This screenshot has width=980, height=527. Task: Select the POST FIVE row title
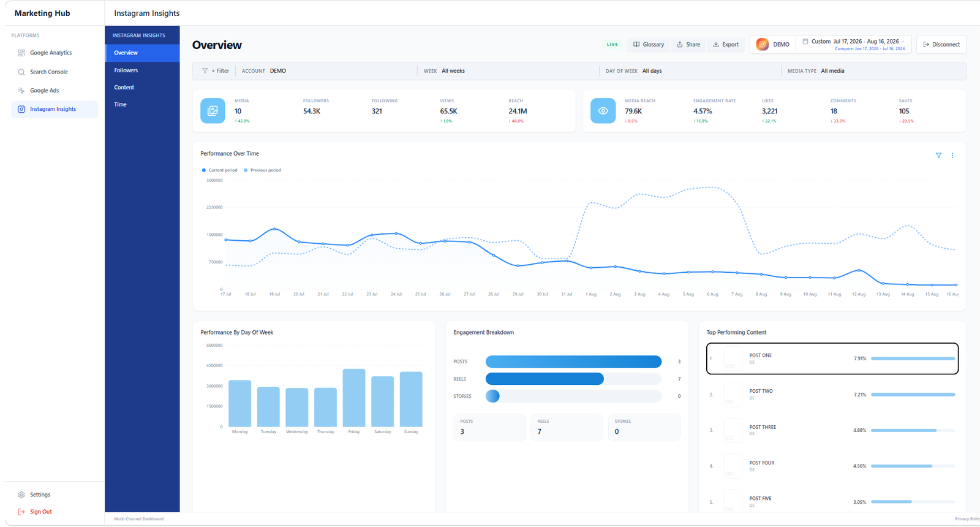(x=761, y=499)
